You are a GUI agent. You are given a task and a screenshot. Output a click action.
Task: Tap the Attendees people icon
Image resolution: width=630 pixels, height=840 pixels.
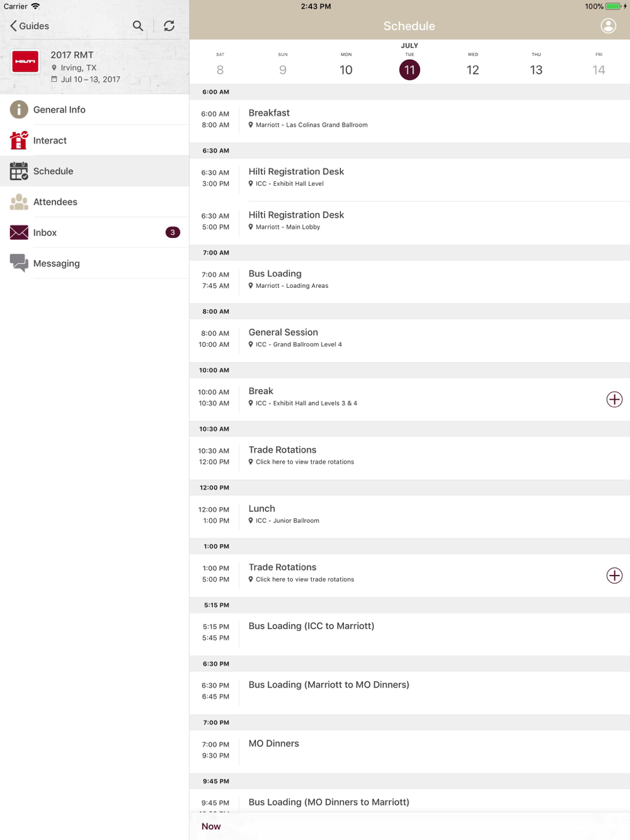point(19,201)
